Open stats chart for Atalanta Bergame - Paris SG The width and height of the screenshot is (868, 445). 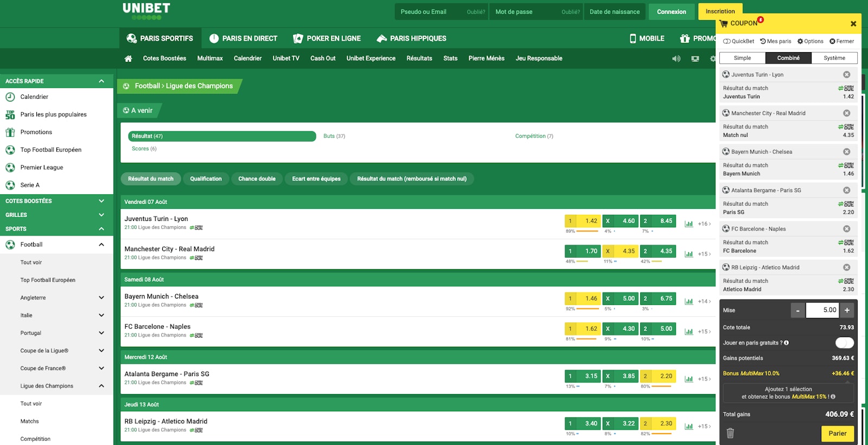coord(689,379)
